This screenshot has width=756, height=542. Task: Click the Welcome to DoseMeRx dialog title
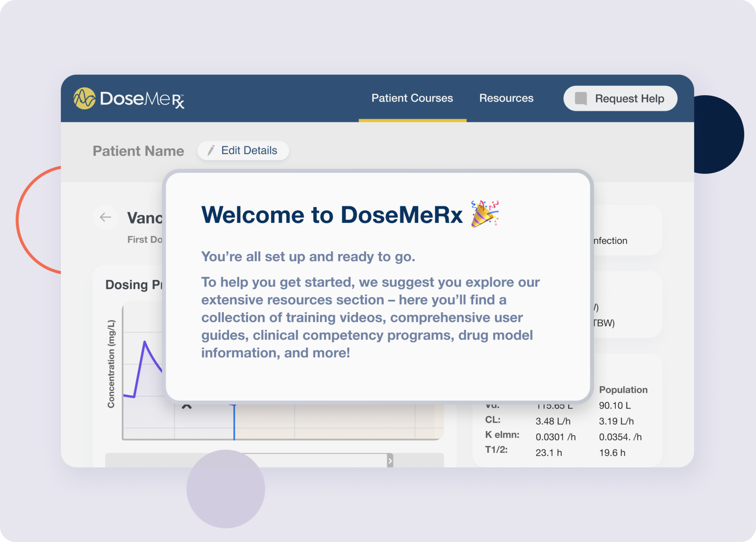pos(332,215)
